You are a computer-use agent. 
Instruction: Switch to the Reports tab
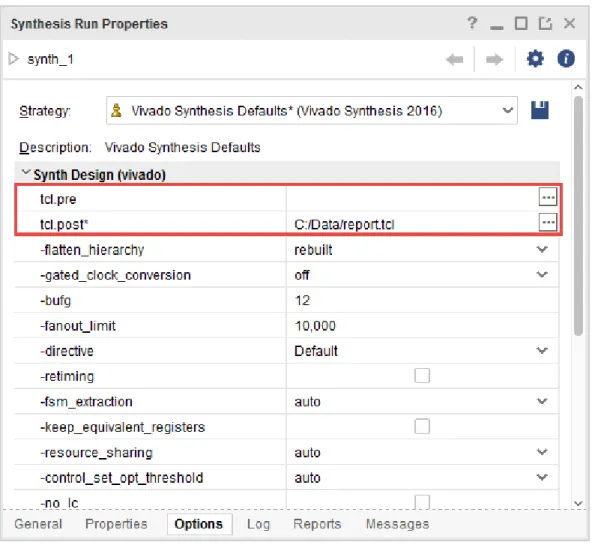[317, 524]
